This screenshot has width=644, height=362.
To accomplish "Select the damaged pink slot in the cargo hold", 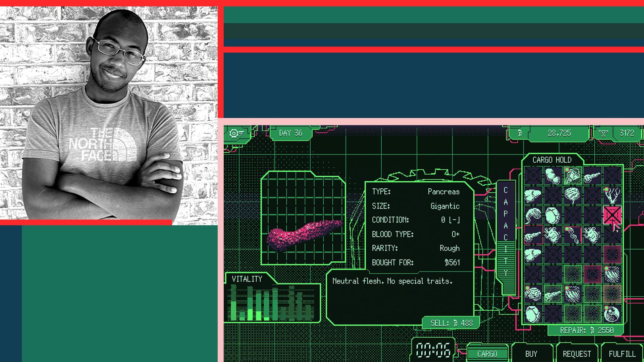I will [x=612, y=215].
